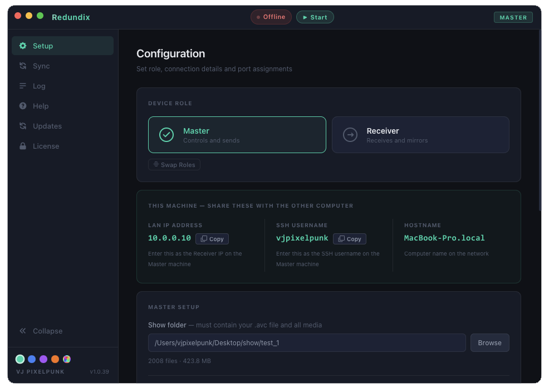Click the License lock icon
The width and height of the screenshot is (549, 392).
click(x=23, y=146)
